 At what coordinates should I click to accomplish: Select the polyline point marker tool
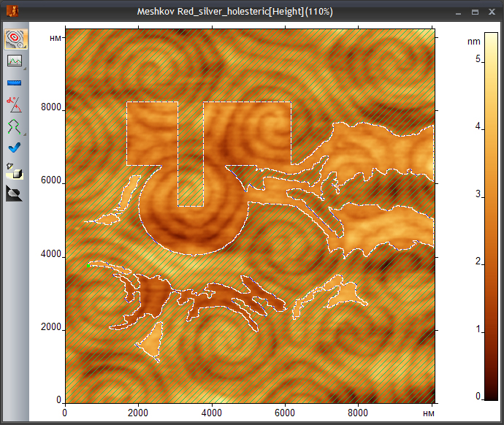coord(14,126)
